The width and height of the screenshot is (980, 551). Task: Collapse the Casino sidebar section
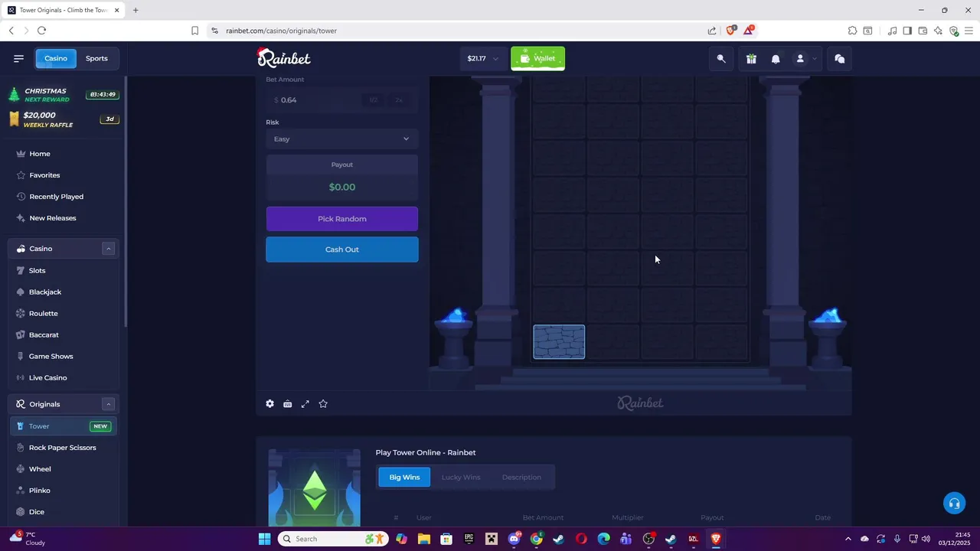(x=109, y=249)
